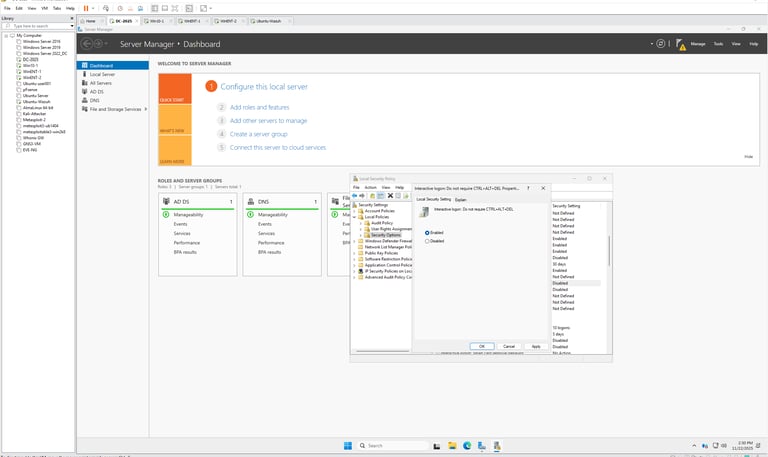Open the Windows Start button

348,446
